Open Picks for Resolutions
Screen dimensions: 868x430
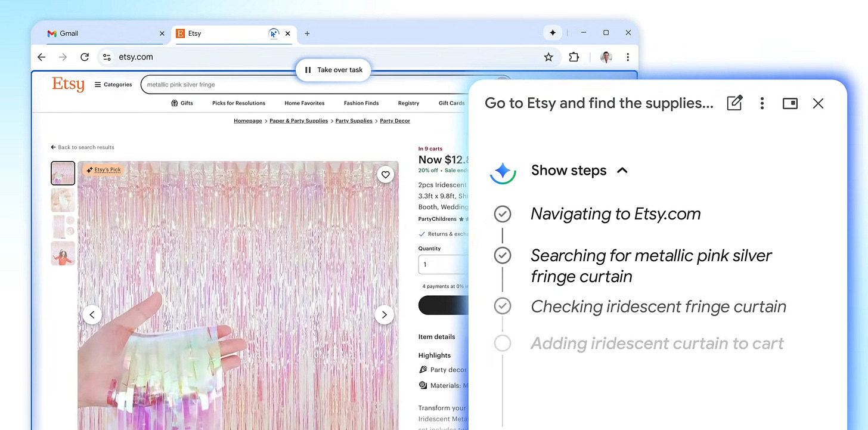[x=238, y=103]
